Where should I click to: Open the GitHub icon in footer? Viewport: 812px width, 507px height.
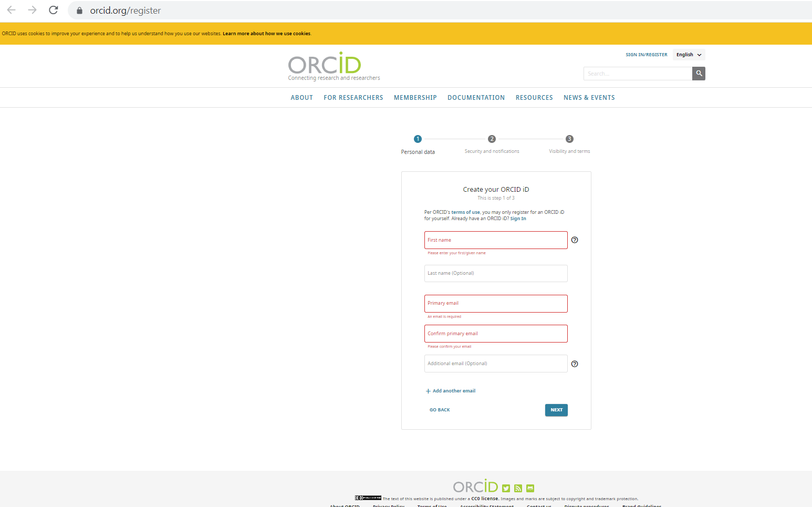click(530, 488)
